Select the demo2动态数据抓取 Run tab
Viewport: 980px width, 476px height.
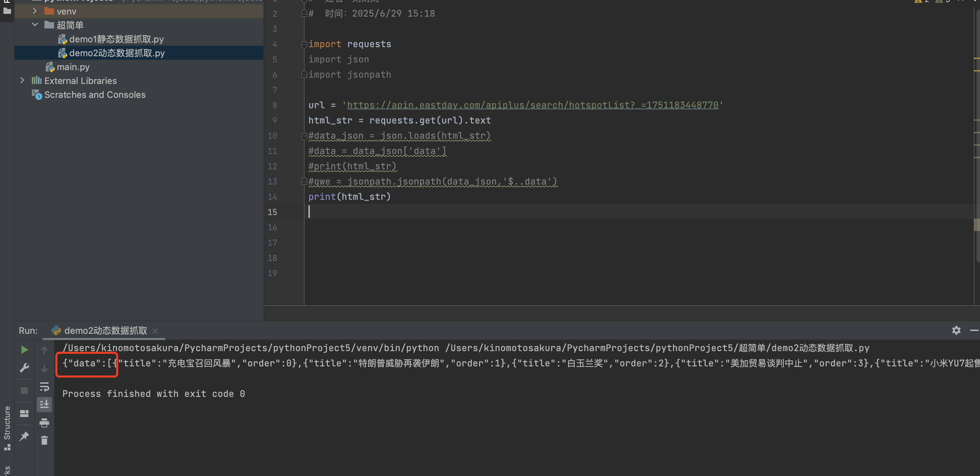105,331
